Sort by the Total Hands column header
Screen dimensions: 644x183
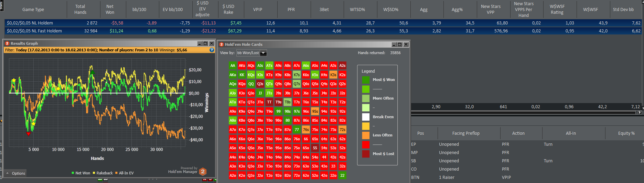(x=80, y=9)
